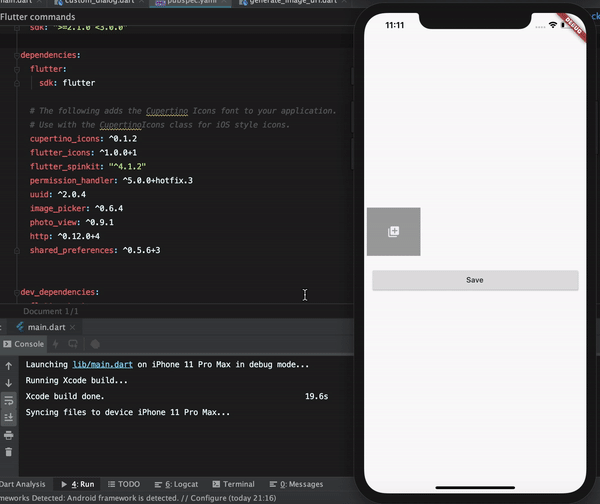Click the shared_preferences key text

click(72, 250)
